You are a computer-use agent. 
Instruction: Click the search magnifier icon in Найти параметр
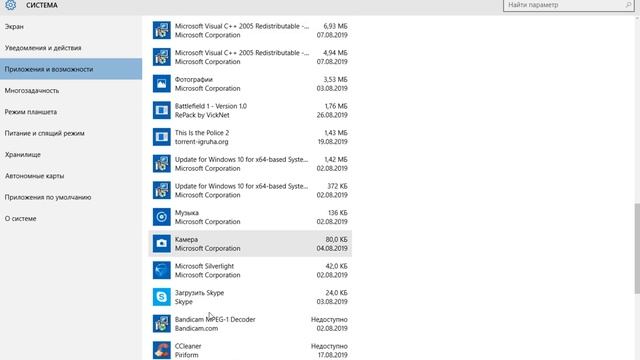click(628, 5)
